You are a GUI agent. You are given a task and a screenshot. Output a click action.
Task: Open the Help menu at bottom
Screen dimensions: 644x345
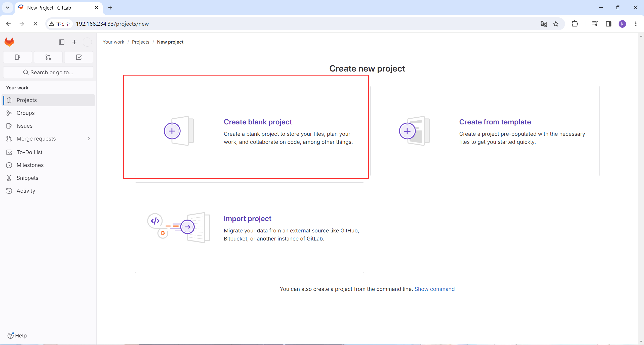click(17, 335)
